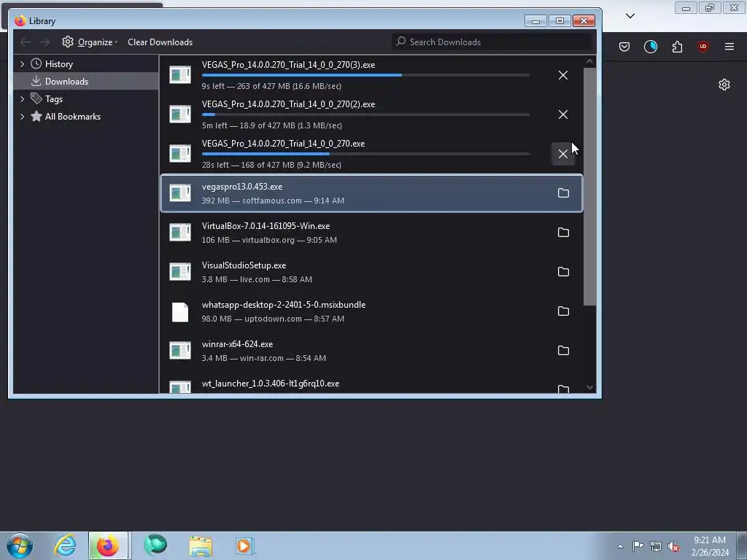
Task: Click the VirtualBox installer file icon
Action: pyautogui.click(x=180, y=233)
